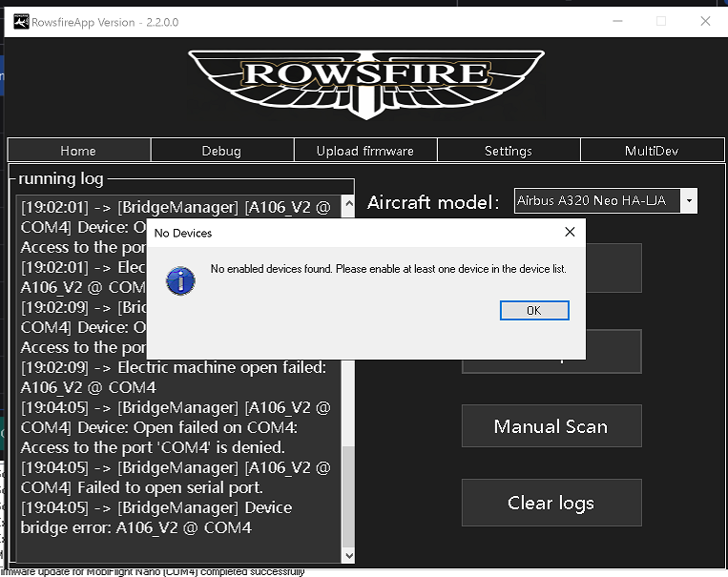Click the blue info icon in dialog
Viewport: 728px width, 577px height.
[x=180, y=280]
